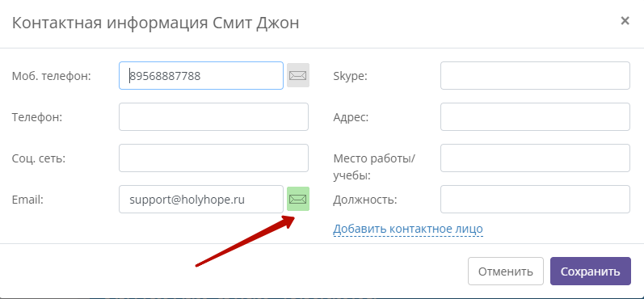
Task: Click the Адрес label
Action: pyautogui.click(x=351, y=117)
